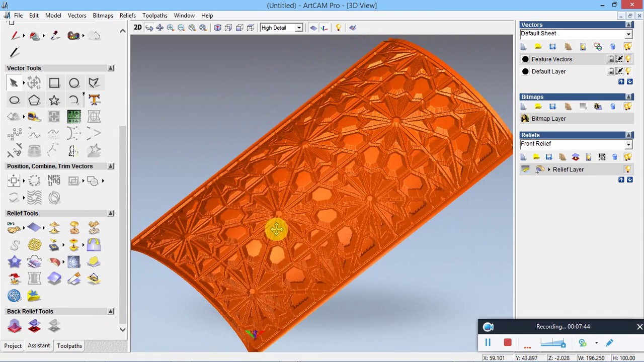Viewport: 644px width, 362px height.
Task: Toggle lock on Feature Vectors layer
Action: pyautogui.click(x=611, y=59)
